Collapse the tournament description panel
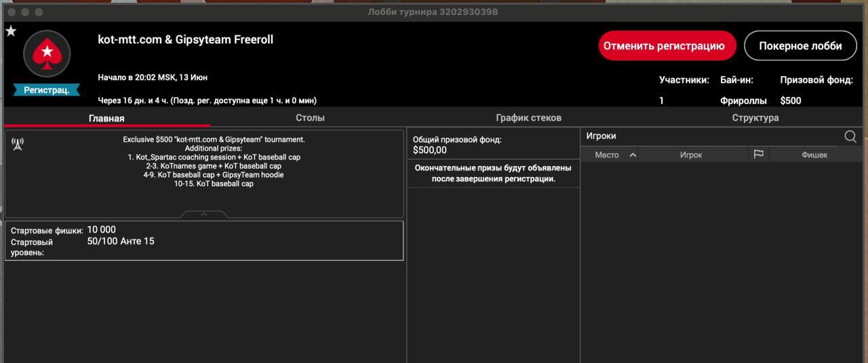Screen dimensions: 868x363 (204, 214)
